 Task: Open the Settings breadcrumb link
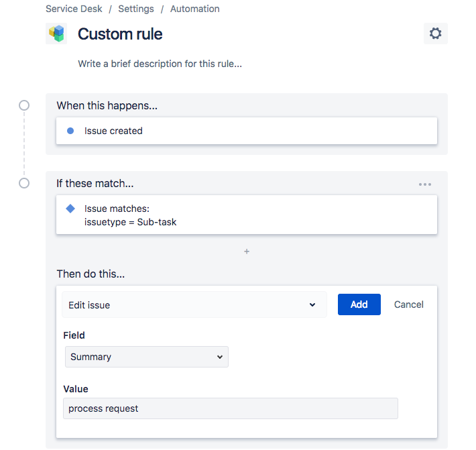[136, 9]
